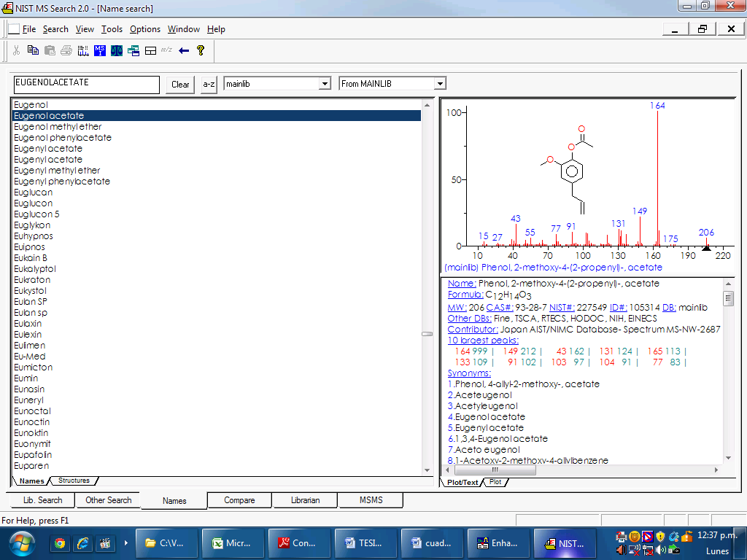Click the printer status tray icon
This screenshot has width=747, height=560.
click(622, 537)
